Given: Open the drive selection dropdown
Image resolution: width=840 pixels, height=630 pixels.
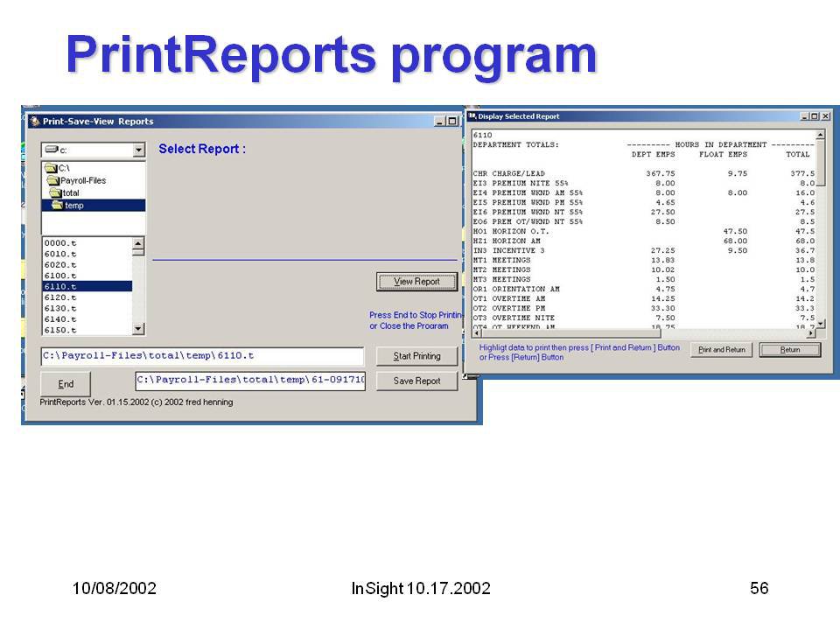Looking at the screenshot, I should (x=138, y=150).
